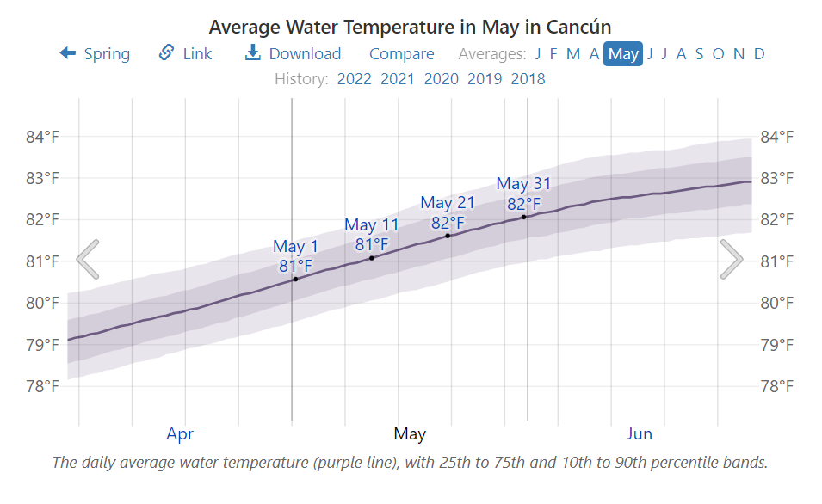This screenshot has width=822, height=504.
Task: Open the Compare option
Action: 401,54
